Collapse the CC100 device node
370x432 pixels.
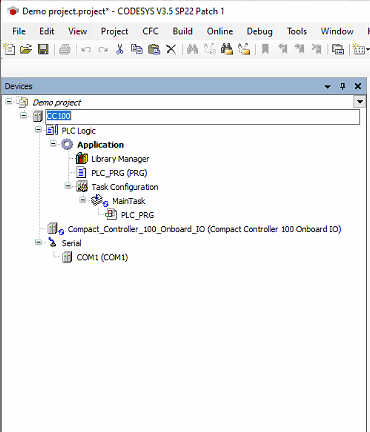pyautogui.click(x=23, y=116)
